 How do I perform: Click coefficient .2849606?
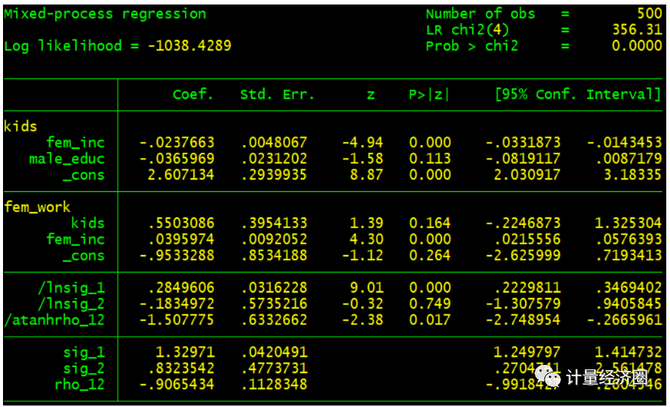(181, 288)
